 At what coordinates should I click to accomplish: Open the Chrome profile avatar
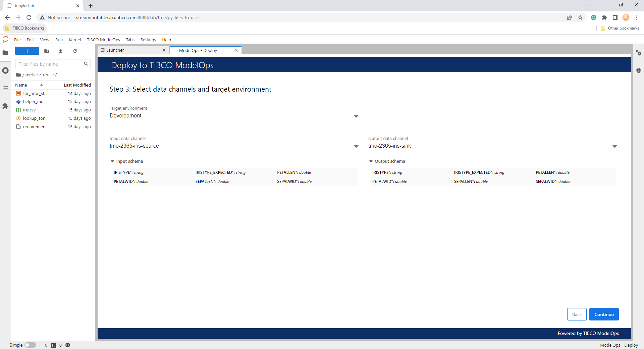626,17
